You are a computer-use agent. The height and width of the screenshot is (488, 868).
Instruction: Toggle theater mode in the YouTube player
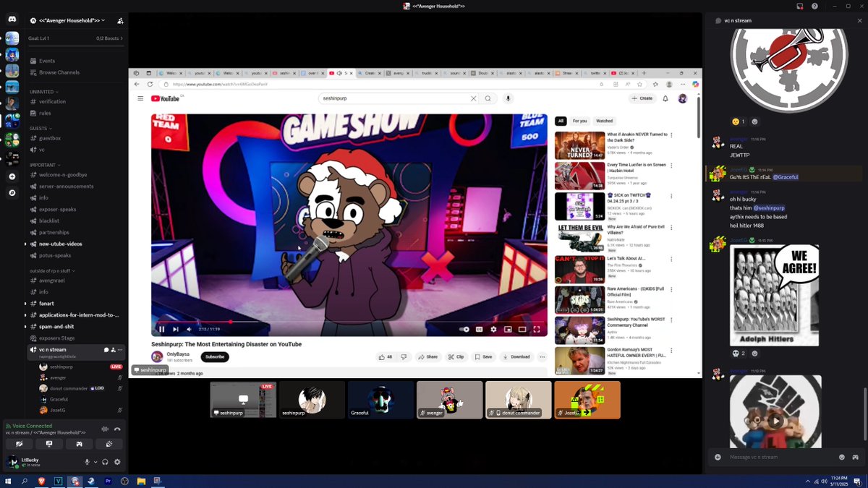point(522,329)
